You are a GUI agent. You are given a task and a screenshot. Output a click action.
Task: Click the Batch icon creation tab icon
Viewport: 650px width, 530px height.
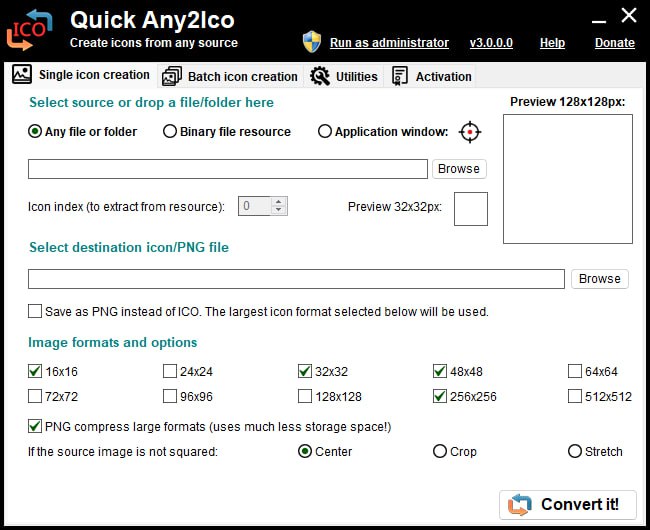171,76
